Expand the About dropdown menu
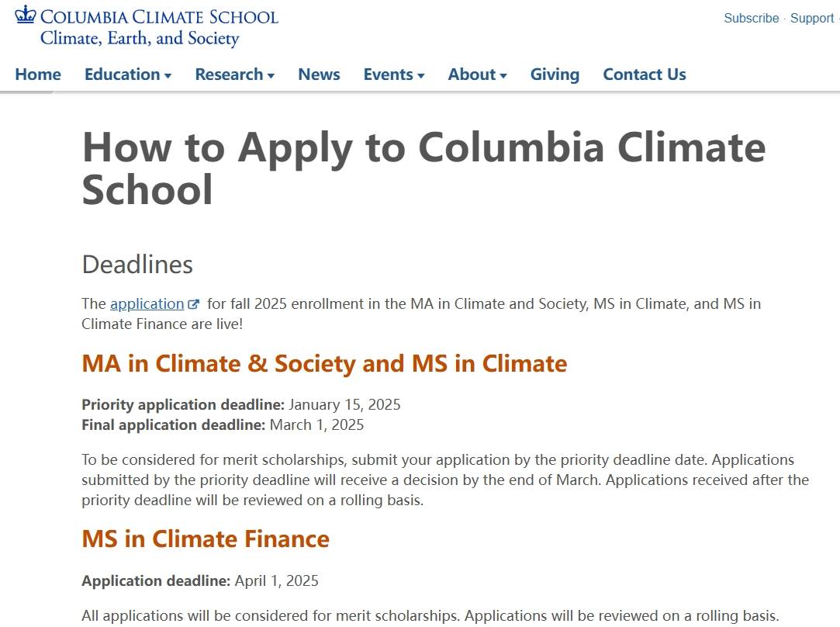840x627 pixels. point(477,74)
